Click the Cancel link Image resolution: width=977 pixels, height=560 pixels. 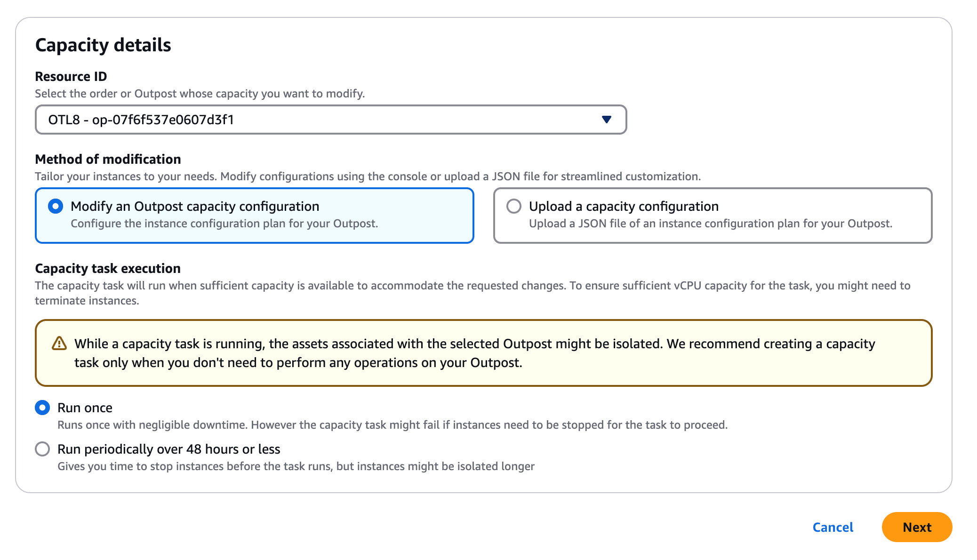(832, 527)
